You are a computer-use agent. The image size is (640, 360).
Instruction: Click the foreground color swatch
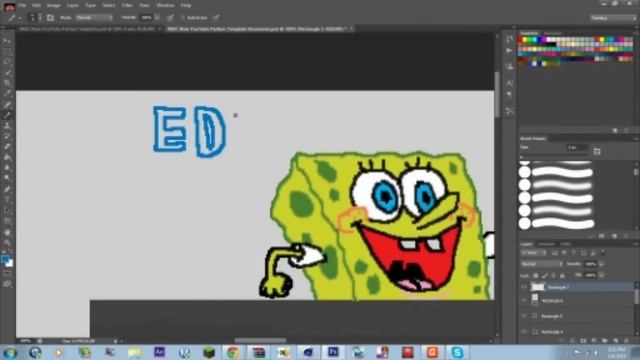[5, 259]
